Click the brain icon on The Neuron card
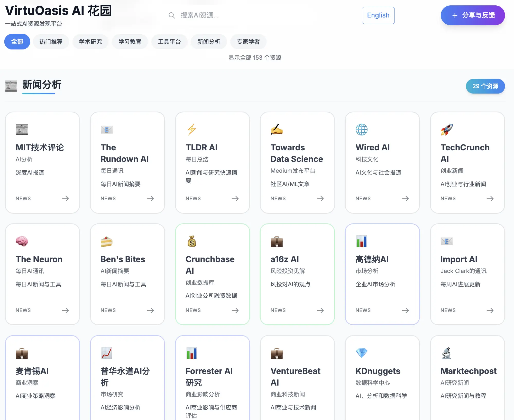 22,241
